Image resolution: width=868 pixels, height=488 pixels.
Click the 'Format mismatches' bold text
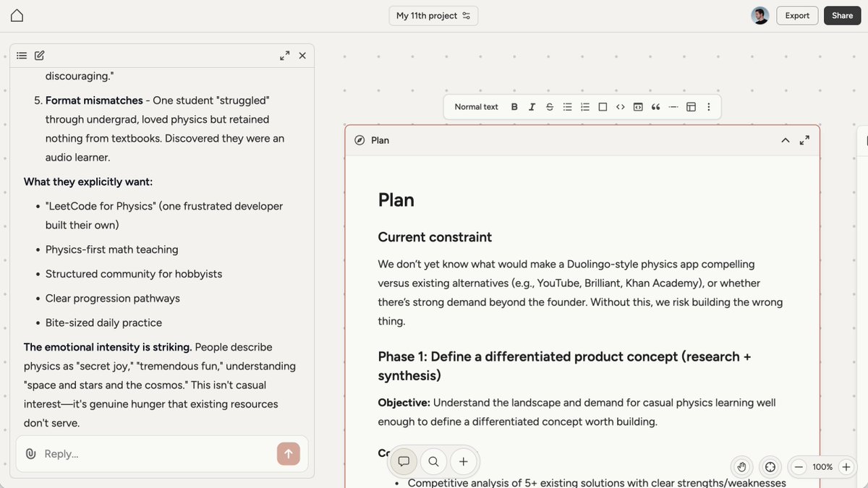(x=93, y=100)
